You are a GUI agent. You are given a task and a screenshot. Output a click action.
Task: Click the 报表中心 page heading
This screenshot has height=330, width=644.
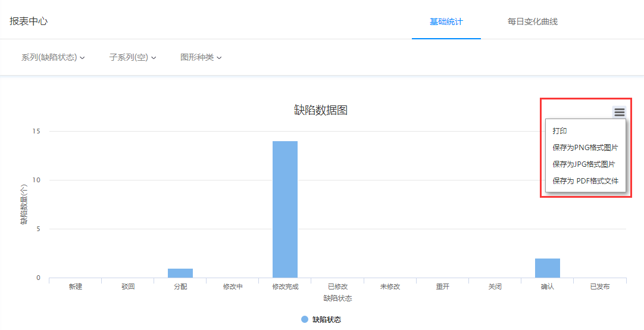29,21
